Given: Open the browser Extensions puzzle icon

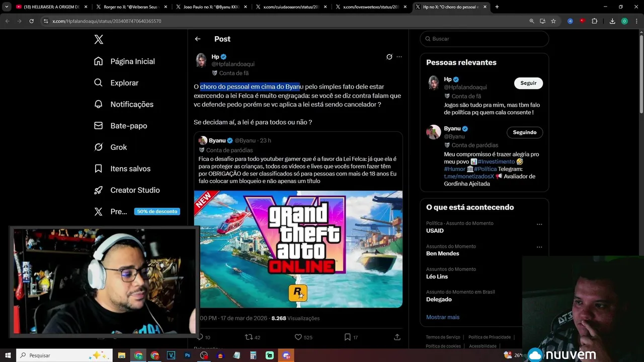Looking at the screenshot, I should (x=595, y=21).
